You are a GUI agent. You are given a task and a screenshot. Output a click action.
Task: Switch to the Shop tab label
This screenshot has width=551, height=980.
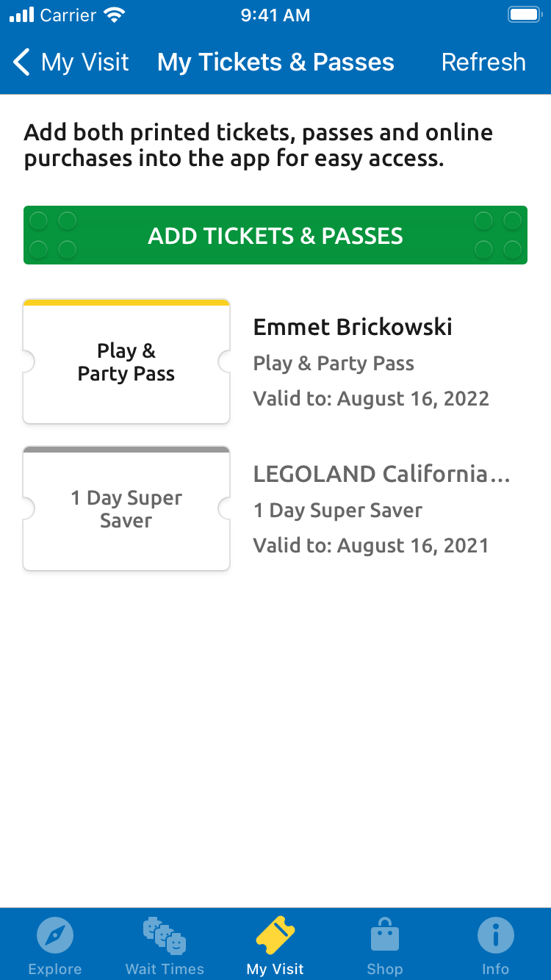pyautogui.click(x=385, y=969)
